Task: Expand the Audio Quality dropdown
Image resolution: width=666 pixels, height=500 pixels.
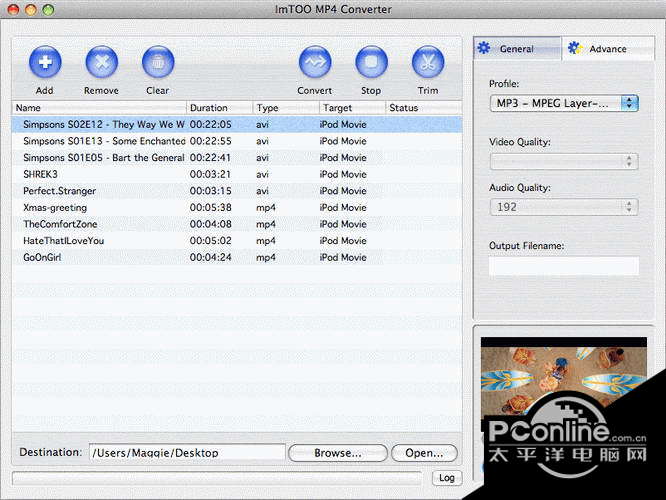Action: pyautogui.click(x=563, y=207)
